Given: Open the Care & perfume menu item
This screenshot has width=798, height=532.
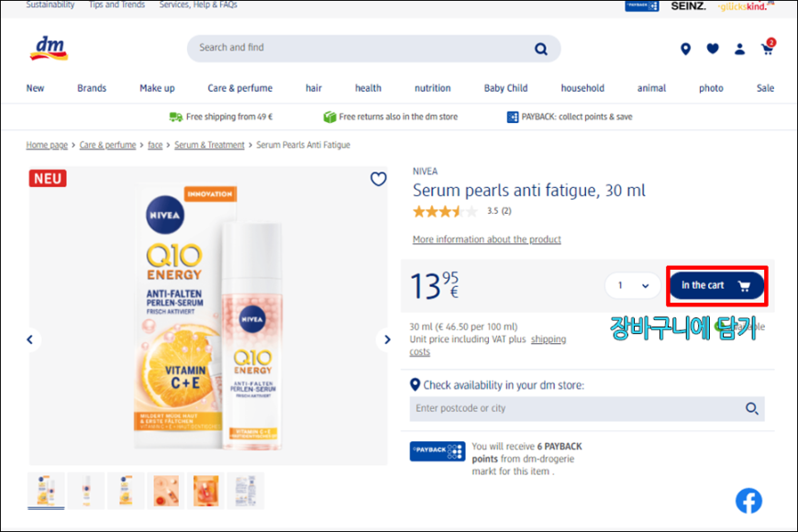Looking at the screenshot, I should pyautogui.click(x=239, y=88).
